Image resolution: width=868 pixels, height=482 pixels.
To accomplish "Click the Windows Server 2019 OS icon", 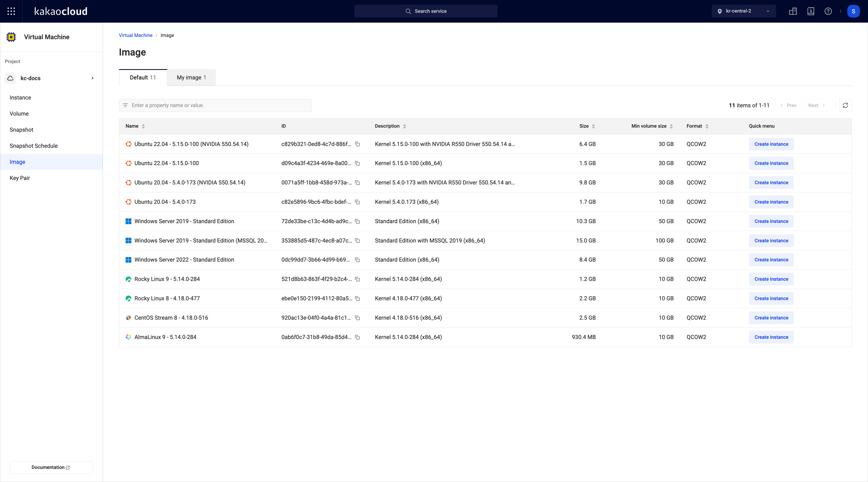I will 128,221.
